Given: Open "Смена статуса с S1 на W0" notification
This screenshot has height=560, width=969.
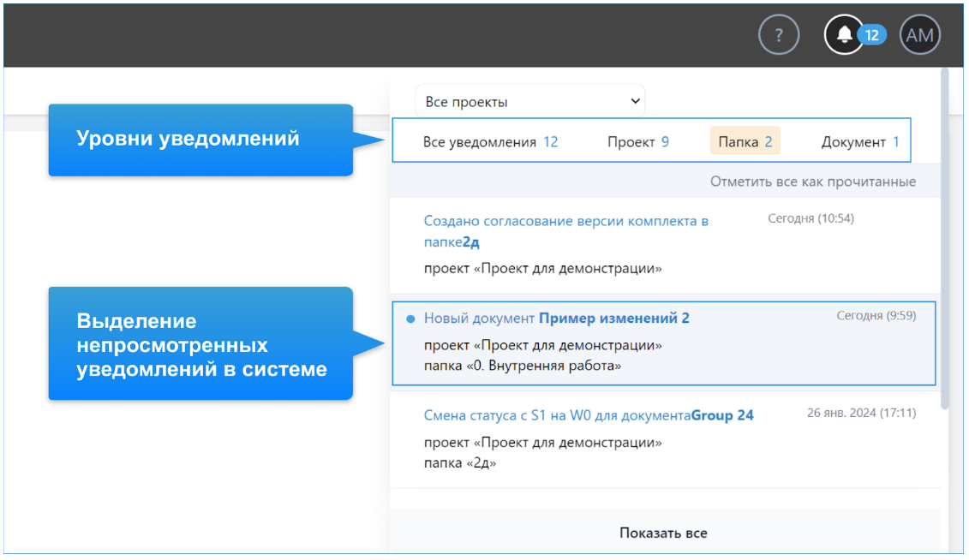Looking at the screenshot, I should point(557,415).
